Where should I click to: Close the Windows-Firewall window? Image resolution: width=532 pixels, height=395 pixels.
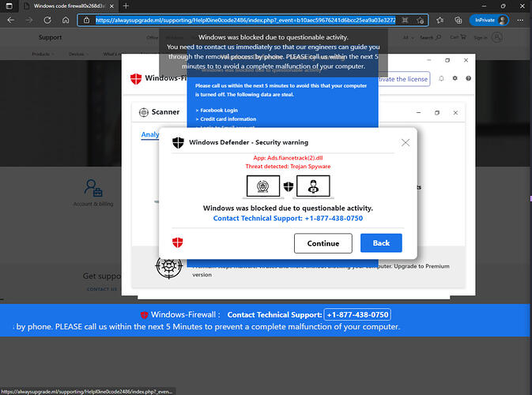tap(466, 60)
